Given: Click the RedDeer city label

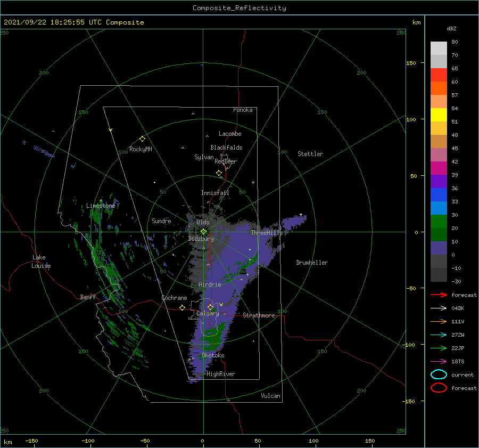Looking at the screenshot, I should pyautogui.click(x=226, y=161).
